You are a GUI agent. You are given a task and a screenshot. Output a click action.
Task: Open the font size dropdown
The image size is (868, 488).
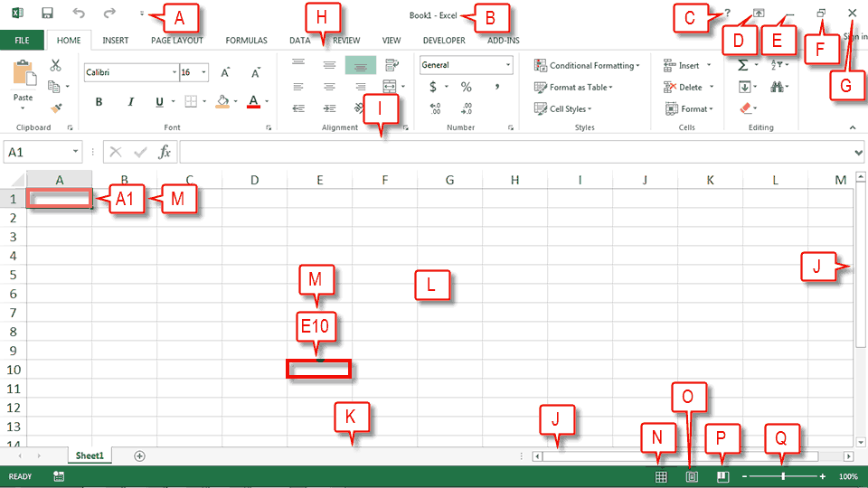tap(203, 72)
